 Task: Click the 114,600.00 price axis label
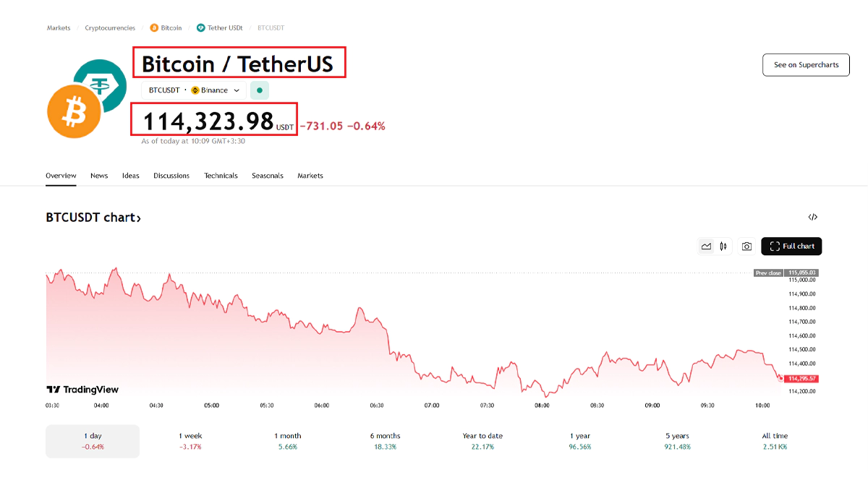pos(802,335)
